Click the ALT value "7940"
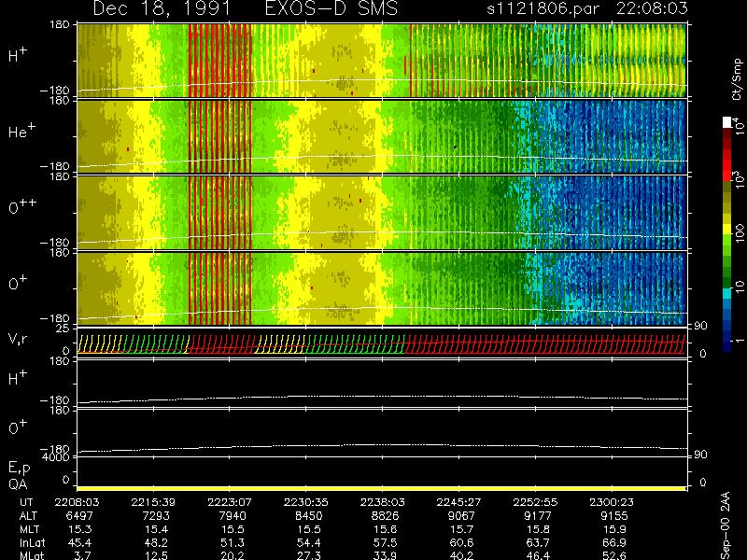Viewport: 747px width, 560px height. (x=233, y=516)
